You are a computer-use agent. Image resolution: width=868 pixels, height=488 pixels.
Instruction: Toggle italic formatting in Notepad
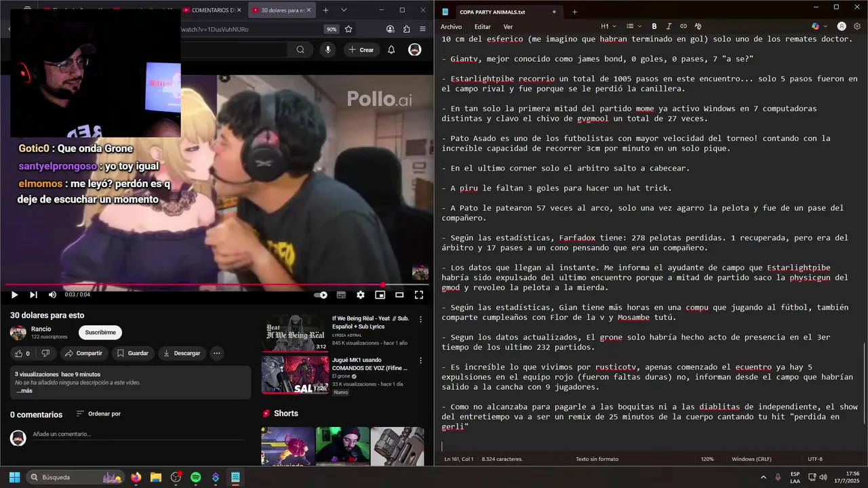point(669,26)
